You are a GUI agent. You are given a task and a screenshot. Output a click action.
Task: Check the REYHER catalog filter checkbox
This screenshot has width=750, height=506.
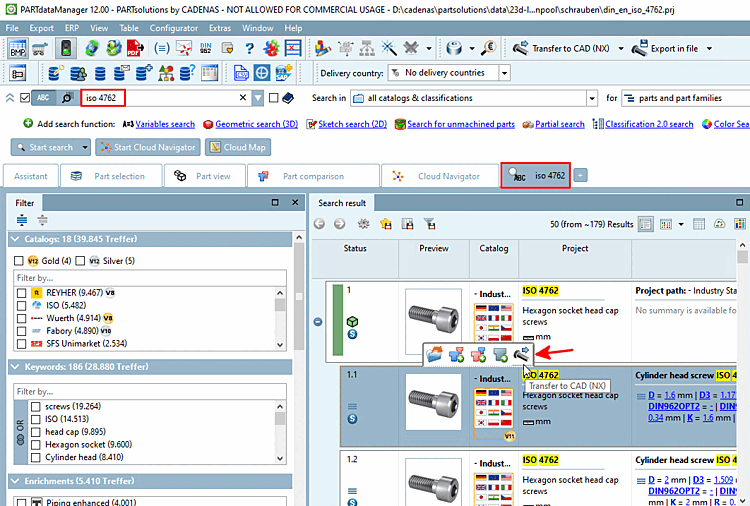coord(22,292)
